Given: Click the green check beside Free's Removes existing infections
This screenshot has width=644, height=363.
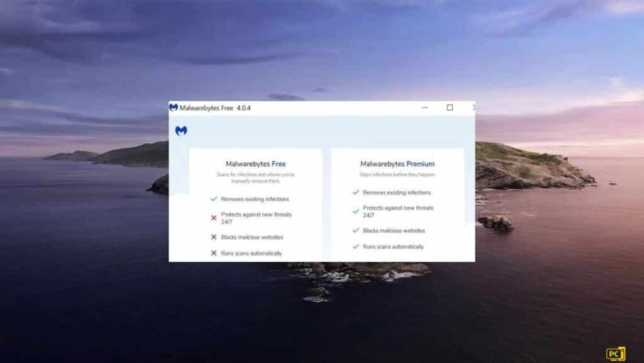Looking at the screenshot, I should coord(214,199).
